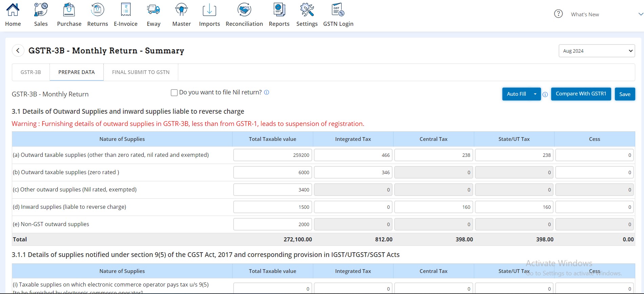
Task: Open the FINAL SUBMIT TO GSTN tab
Action: [141, 72]
